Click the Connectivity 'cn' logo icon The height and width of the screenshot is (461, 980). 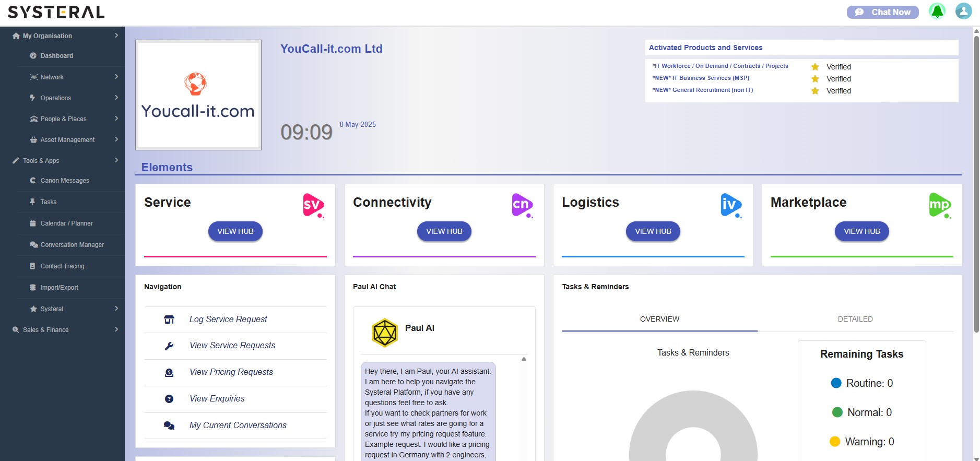point(522,205)
